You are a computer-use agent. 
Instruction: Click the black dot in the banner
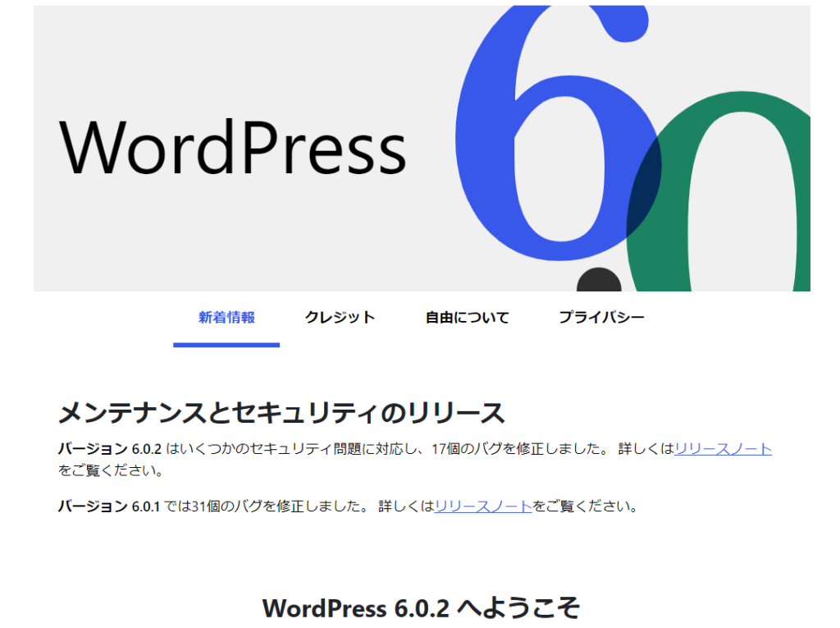coord(599,281)
